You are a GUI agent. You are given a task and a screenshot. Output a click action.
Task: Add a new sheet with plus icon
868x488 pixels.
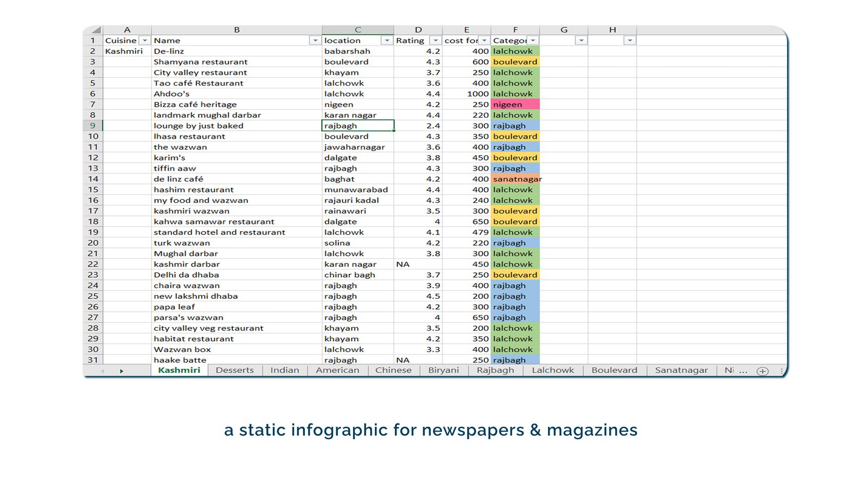point(763,371)
